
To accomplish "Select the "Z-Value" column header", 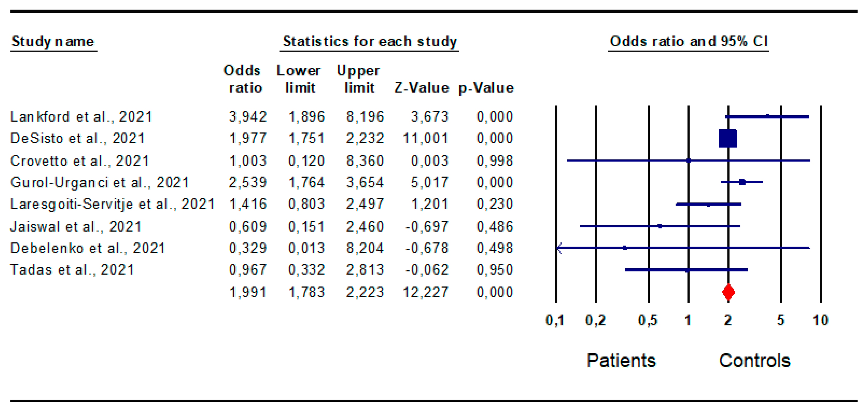I will coord(422,88).
